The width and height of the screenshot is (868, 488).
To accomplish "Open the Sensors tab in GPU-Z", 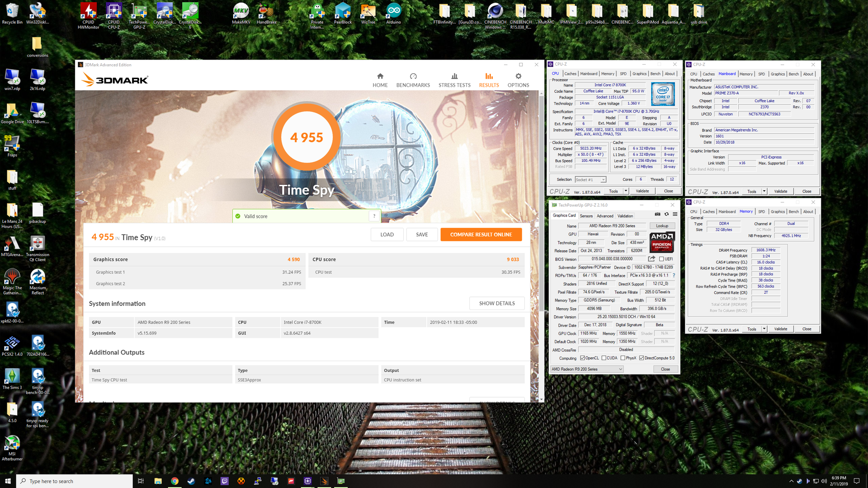I will 586,216.
